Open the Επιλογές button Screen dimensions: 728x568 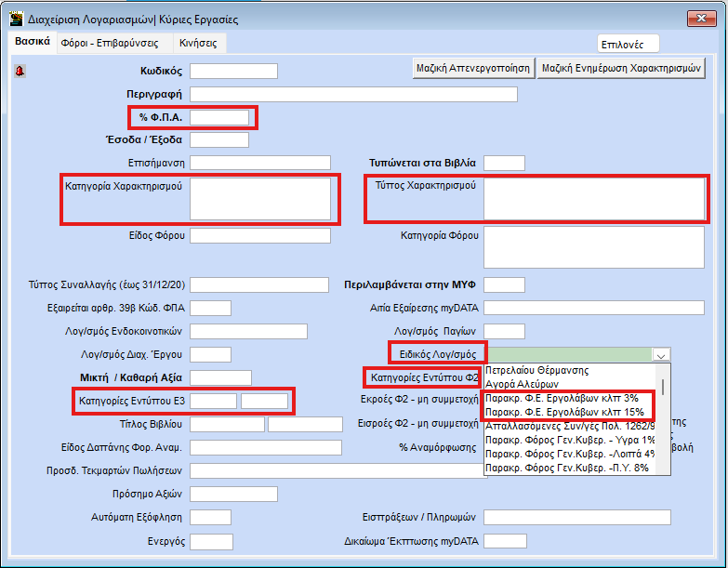[x=629, y=44]
